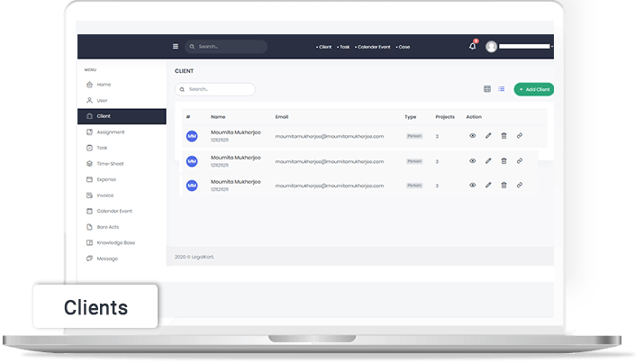Click link icon for the third client

tap(520, 185)
